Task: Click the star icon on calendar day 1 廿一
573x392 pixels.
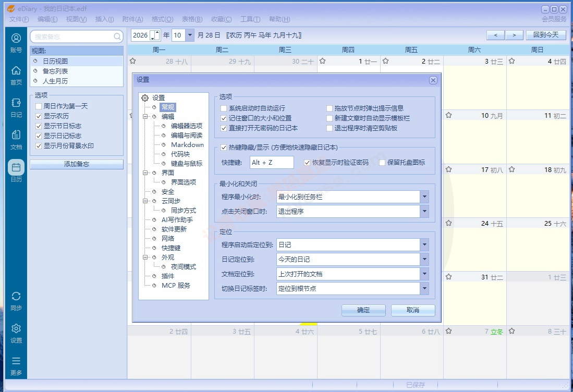Action: (322, 61)
